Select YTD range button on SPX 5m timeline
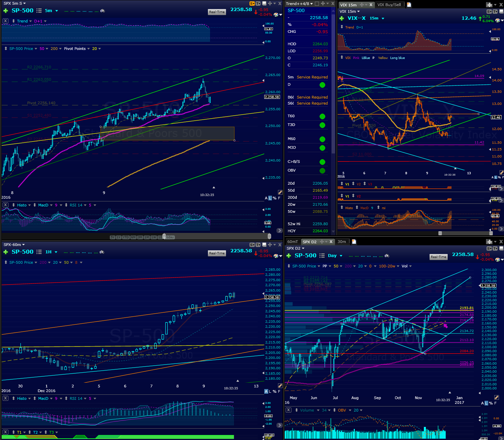Viewport: 504px width, 440px height. pyautogui.click(x=126, y=237)
